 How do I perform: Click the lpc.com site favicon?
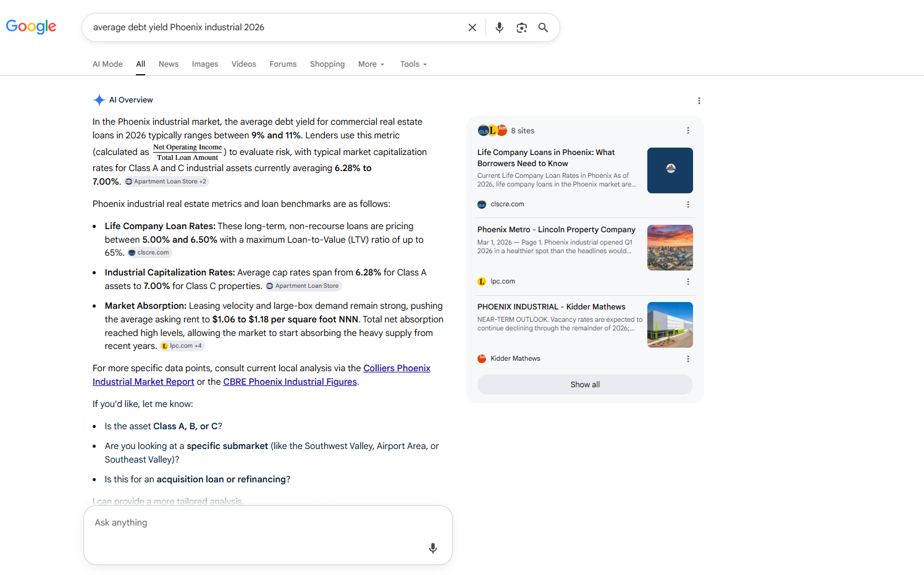point(482,282)
